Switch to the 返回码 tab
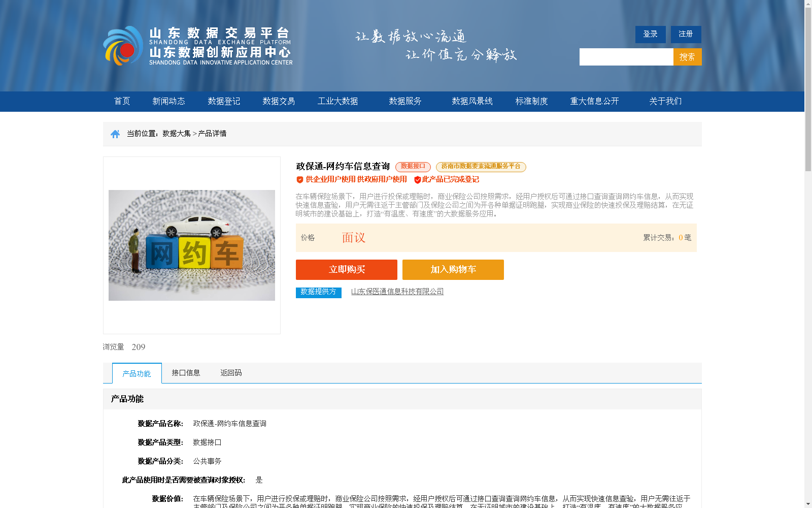The image size is (812, 508). (231, 373)
